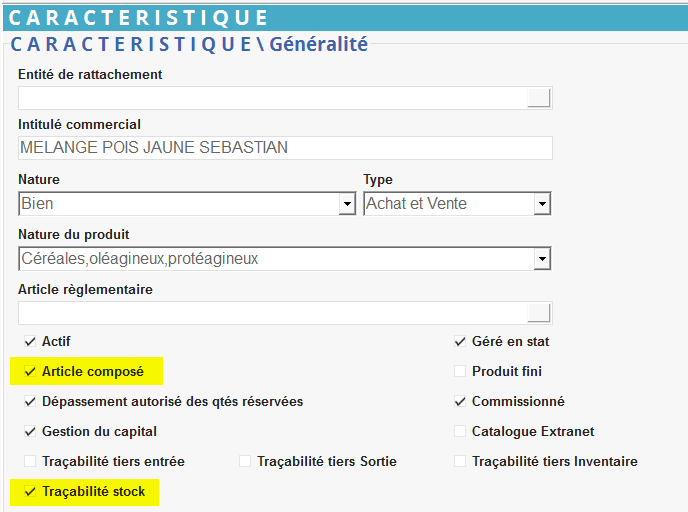
Task: Uncheck the Actif checkbox
Action: tap(30, 342)
